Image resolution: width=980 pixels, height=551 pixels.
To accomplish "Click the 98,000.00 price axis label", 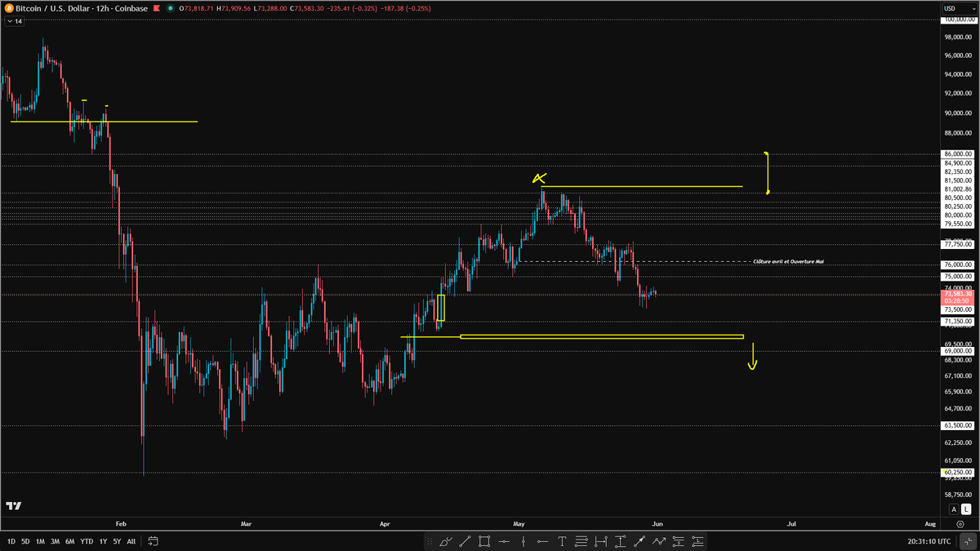I will [x=956, y=37].
